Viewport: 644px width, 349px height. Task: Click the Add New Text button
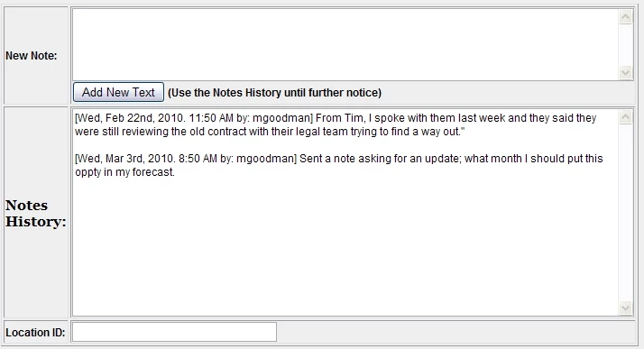click(118, 92)
